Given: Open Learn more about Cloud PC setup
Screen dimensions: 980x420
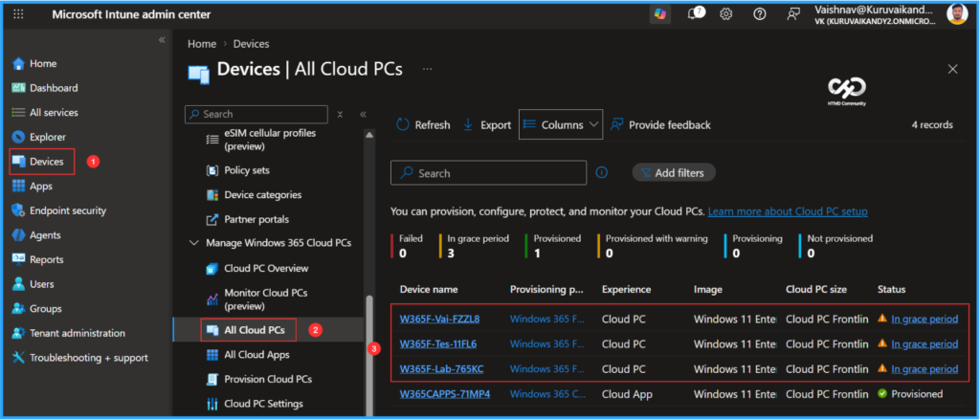Looking at the screenshot, I should click(x=788, y=211).
